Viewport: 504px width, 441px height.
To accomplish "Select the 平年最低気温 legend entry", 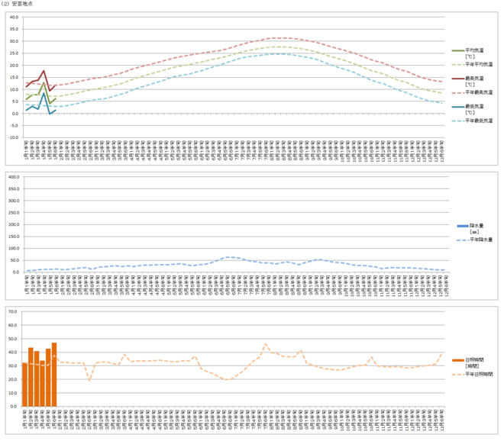I will 479,120.
